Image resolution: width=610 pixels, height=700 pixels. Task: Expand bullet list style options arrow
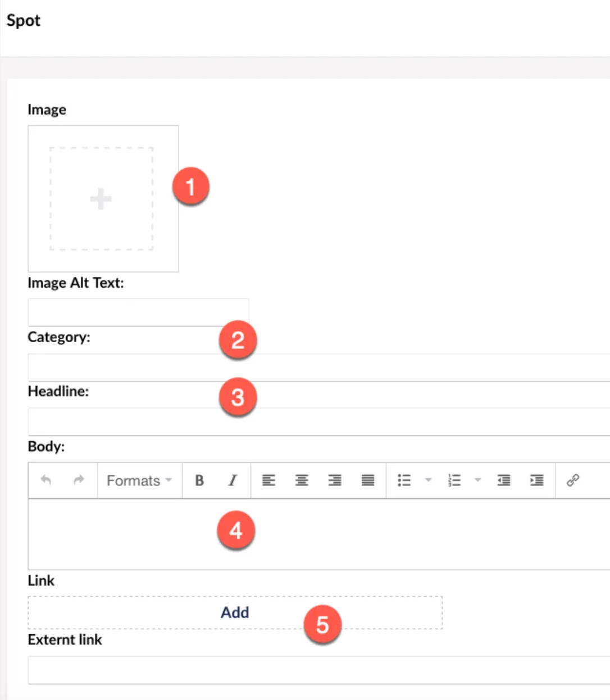tap(428, 480)
